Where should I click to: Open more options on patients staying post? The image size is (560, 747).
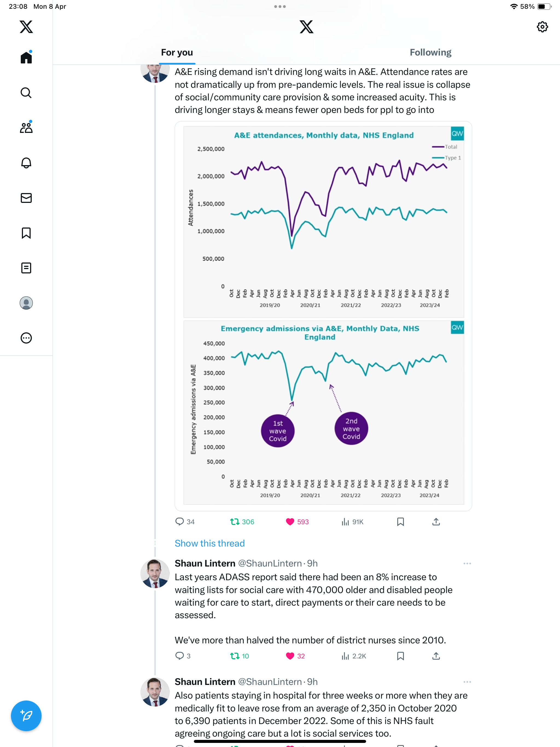click(x=467, y=682)
